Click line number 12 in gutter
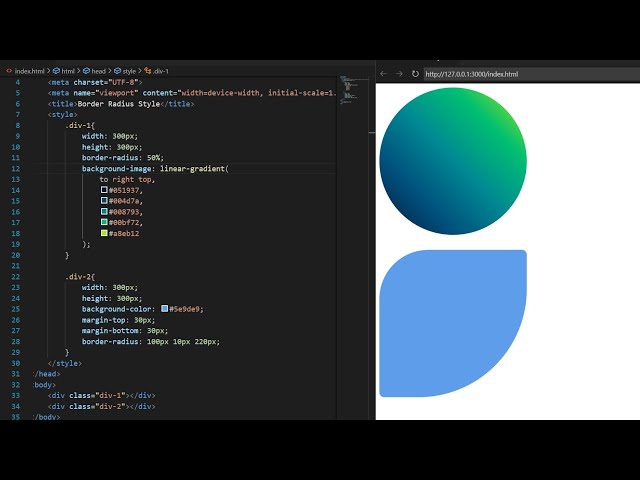 coord(16,169)
